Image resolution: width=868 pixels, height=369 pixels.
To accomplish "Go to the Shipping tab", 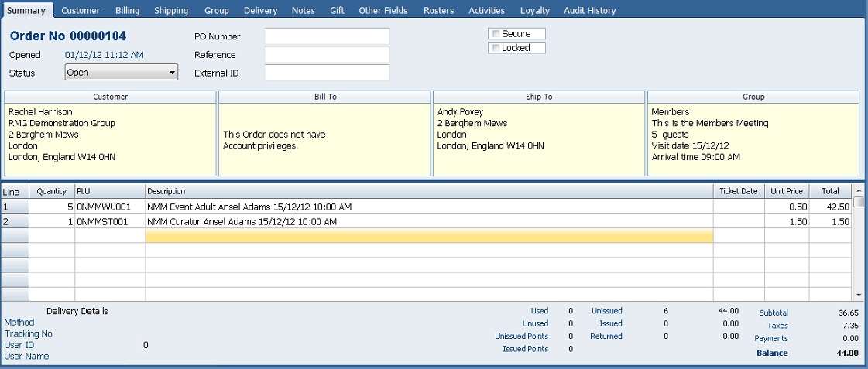I will coord(171,11).
